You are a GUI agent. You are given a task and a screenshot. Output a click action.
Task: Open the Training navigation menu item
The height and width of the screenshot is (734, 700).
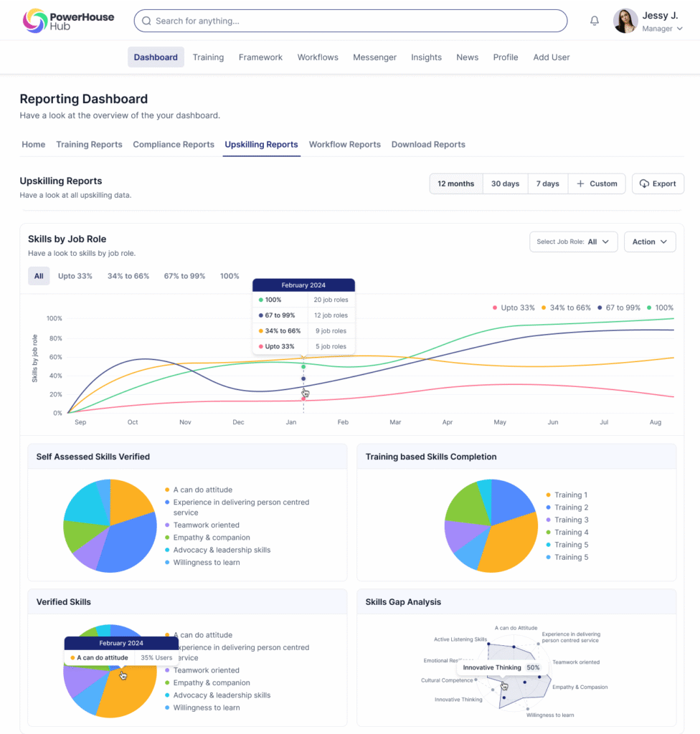pos(208,57)
